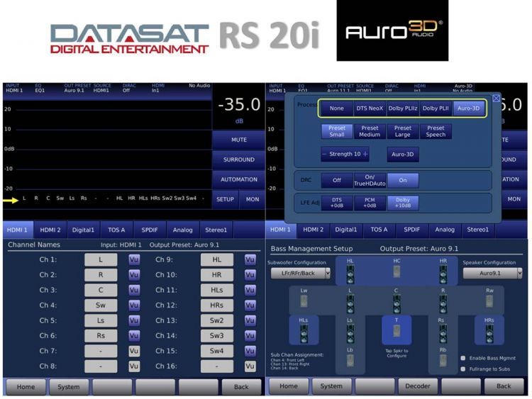
Task: Choose Preset Large
Action: (403, 131)
